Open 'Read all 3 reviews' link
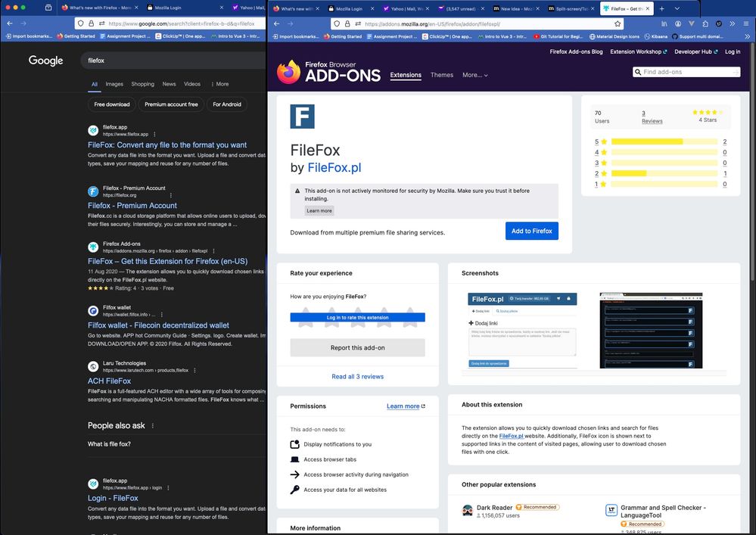 click(357, 376)
